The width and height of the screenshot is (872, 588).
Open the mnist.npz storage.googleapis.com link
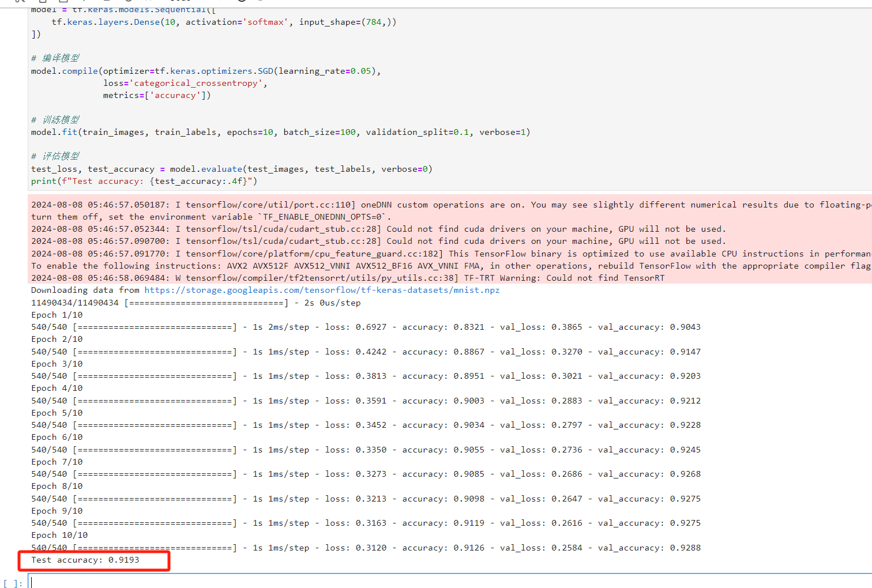[322, 290]
